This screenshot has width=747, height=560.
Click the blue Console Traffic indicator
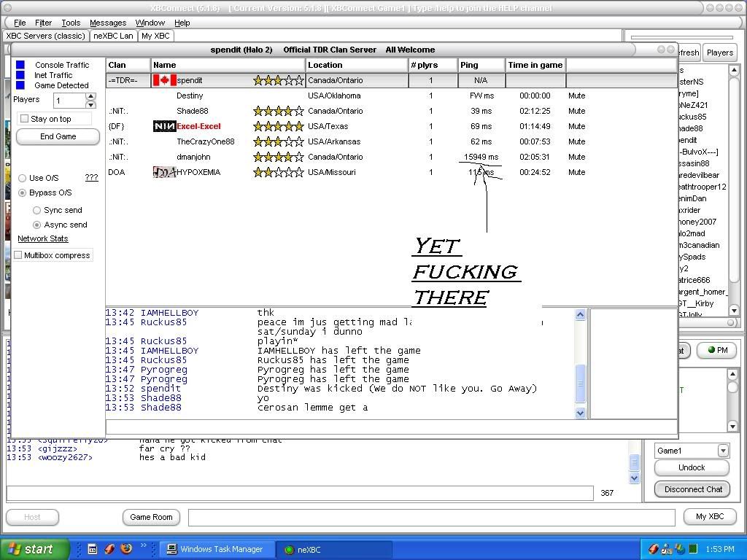click(20, 65)
